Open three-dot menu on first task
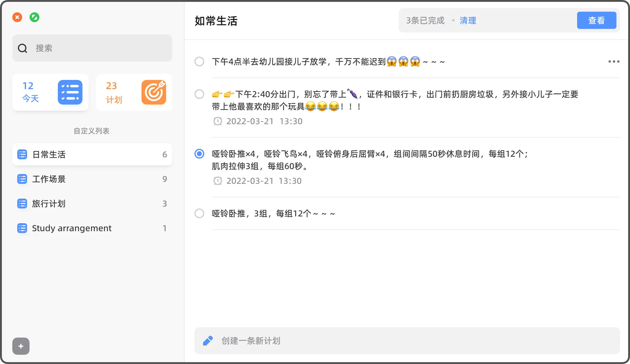Image resolution: width=630 pixels, height=364 pixels. 614,61
